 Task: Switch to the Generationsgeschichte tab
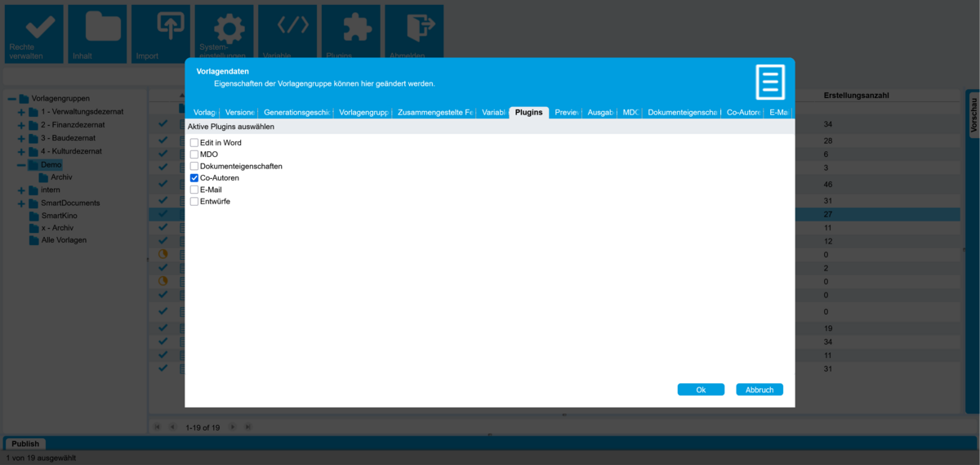coord(296,113)
